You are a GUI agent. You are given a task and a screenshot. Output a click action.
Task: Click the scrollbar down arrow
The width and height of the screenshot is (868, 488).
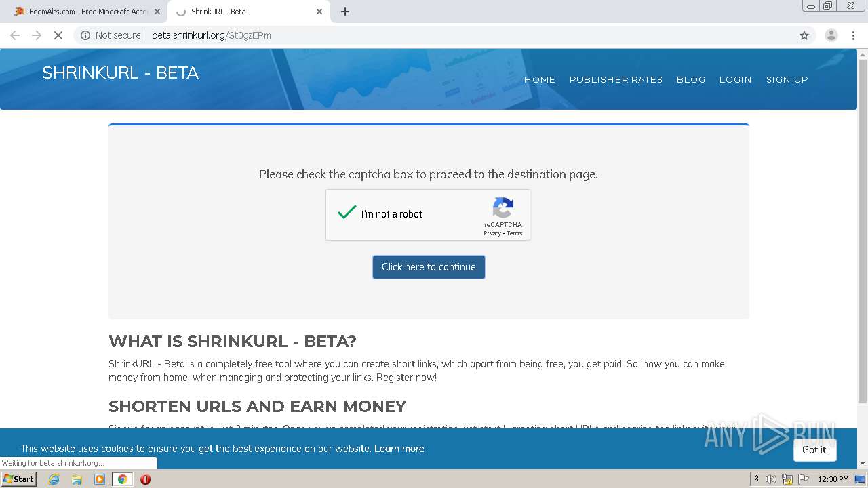[863, 464]
